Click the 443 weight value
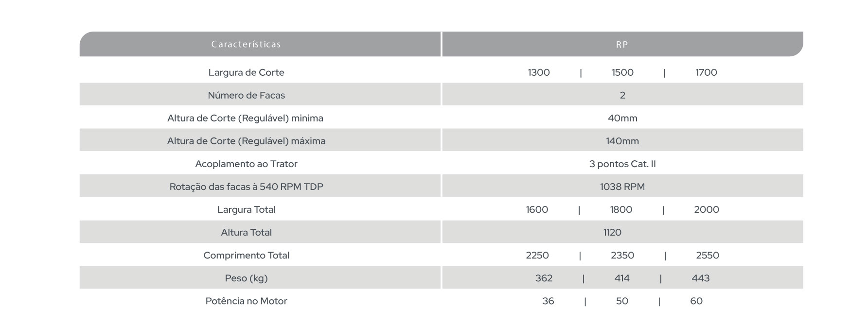Image resolution: width=868 pixels, height=325 pixels. 701,278
